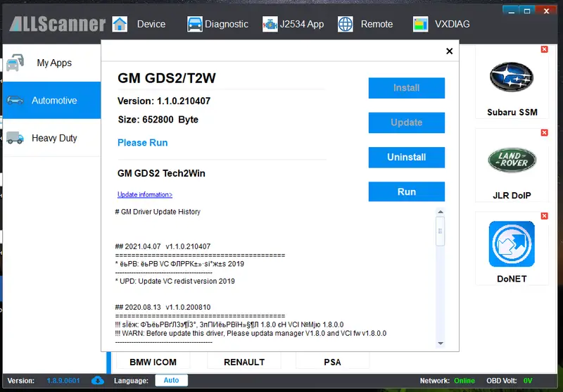Select the Automotive category
The image size is (563, 392).
pyautogui.click(x=51, y=100)
